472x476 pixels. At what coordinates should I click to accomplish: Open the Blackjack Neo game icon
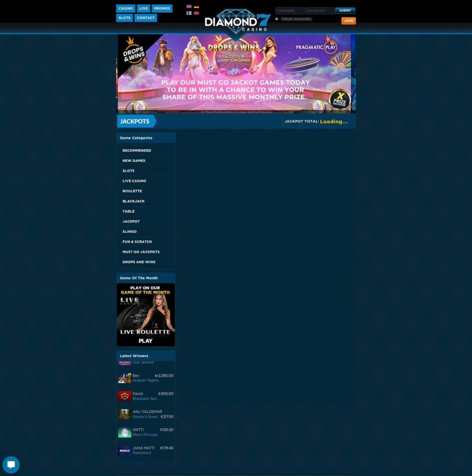tap(125, 396)
